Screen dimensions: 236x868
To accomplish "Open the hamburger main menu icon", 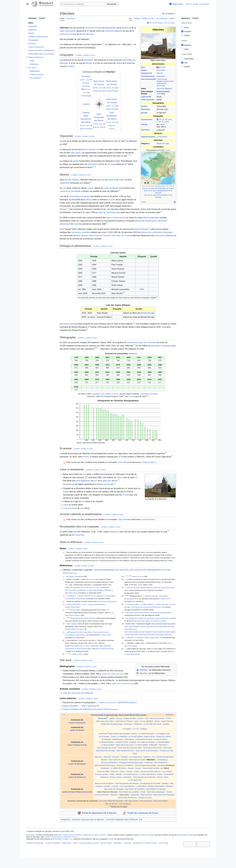I will click(x=28, y=4).
